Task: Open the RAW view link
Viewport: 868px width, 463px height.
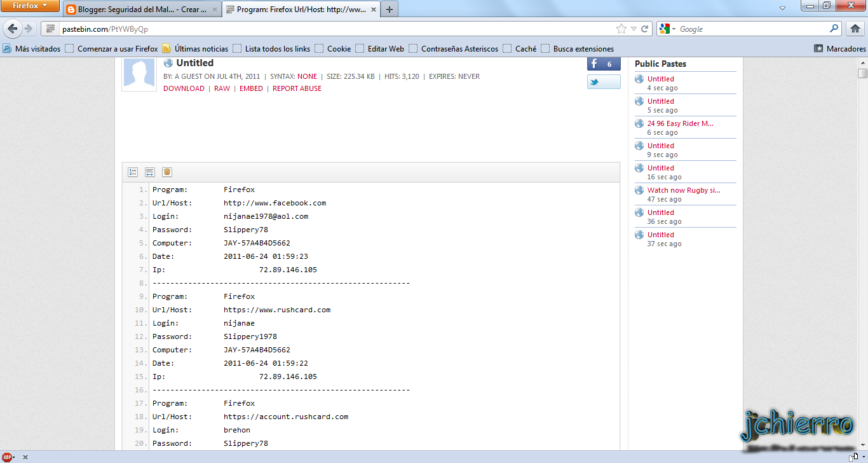Action: (222, 88)
